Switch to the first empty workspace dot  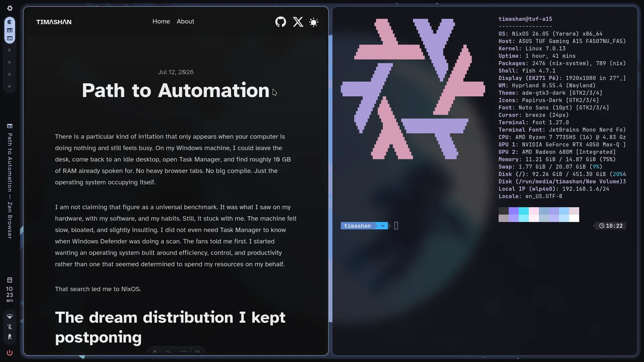coord(9,50)
